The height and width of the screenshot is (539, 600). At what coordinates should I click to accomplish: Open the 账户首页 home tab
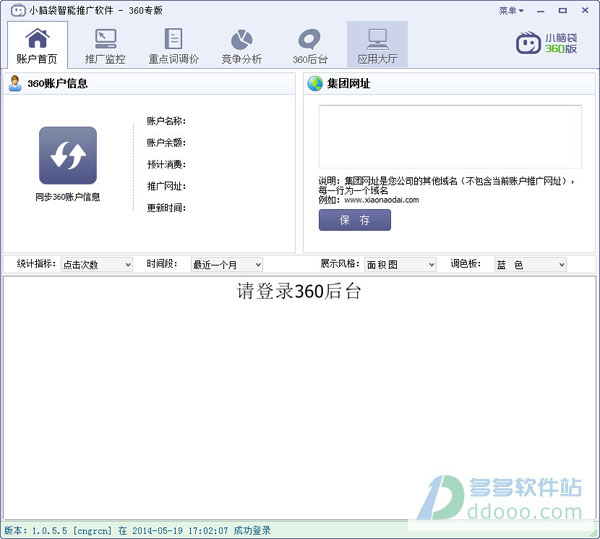pyautogui.click(x=37, y=45)
